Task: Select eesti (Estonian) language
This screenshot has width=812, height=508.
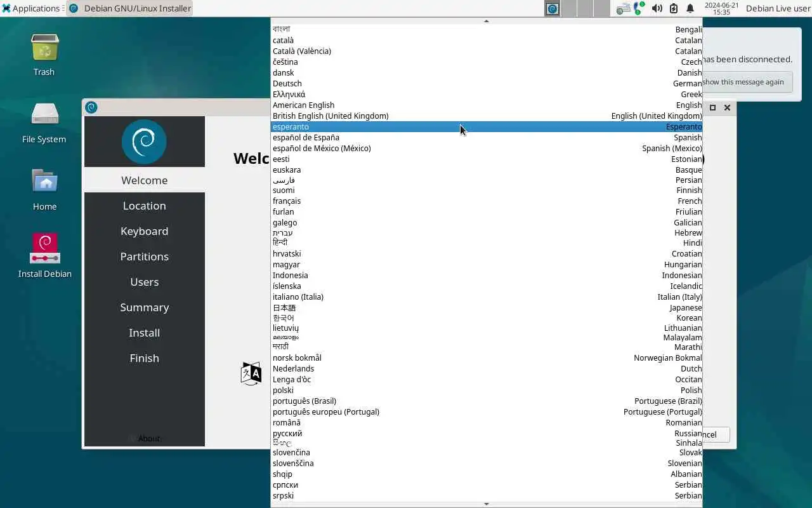Action: [487, 159]
